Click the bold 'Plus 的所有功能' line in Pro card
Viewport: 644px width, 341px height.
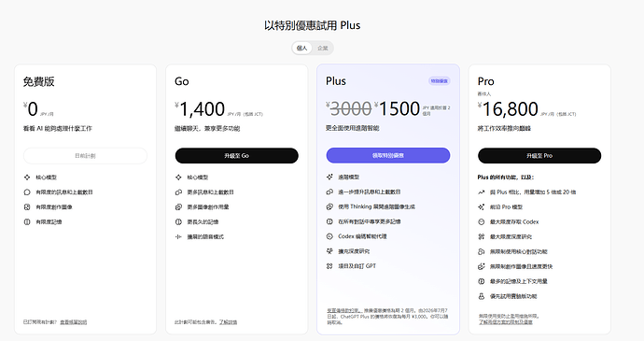click(506, 178)
